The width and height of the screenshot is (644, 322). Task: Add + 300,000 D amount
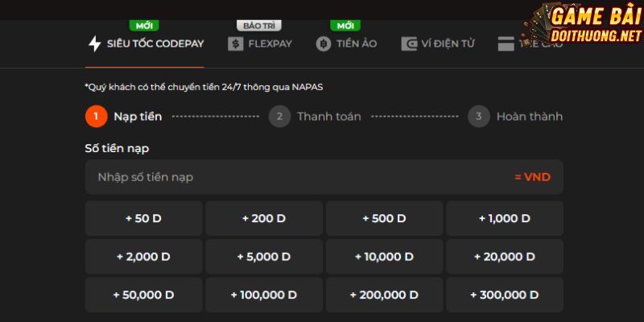[x=505, y=295]
